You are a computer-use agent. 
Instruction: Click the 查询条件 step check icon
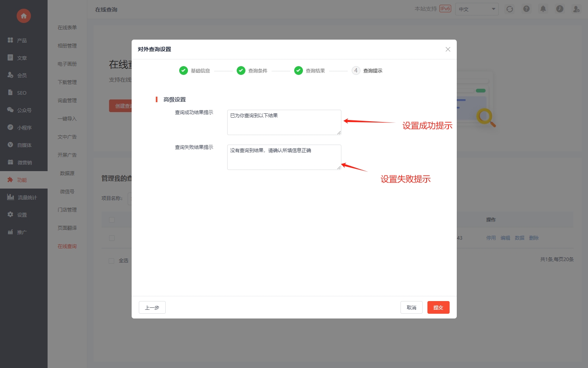[x=241, y=71]
